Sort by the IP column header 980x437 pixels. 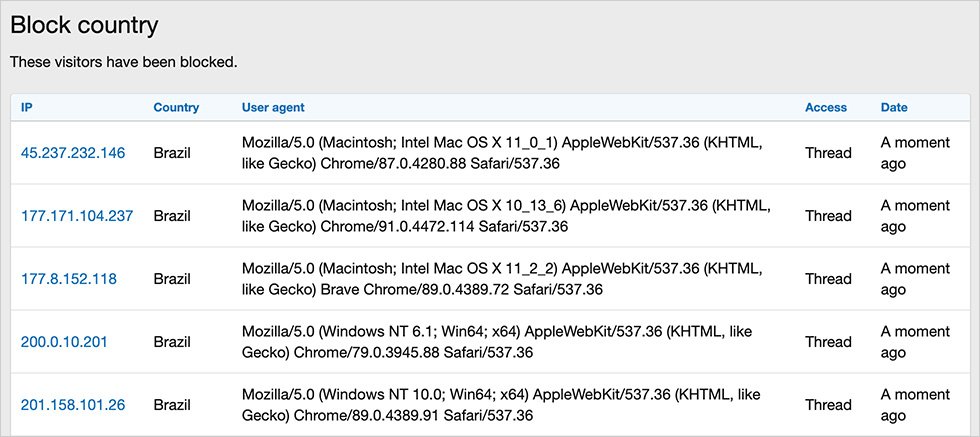pos(27,108)
